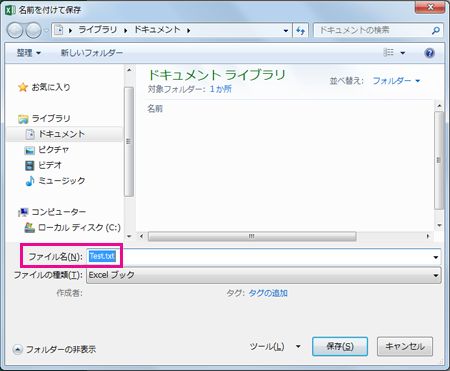Click the document icon in address bar
The image size is (450, 371).
tap(59, 30)
